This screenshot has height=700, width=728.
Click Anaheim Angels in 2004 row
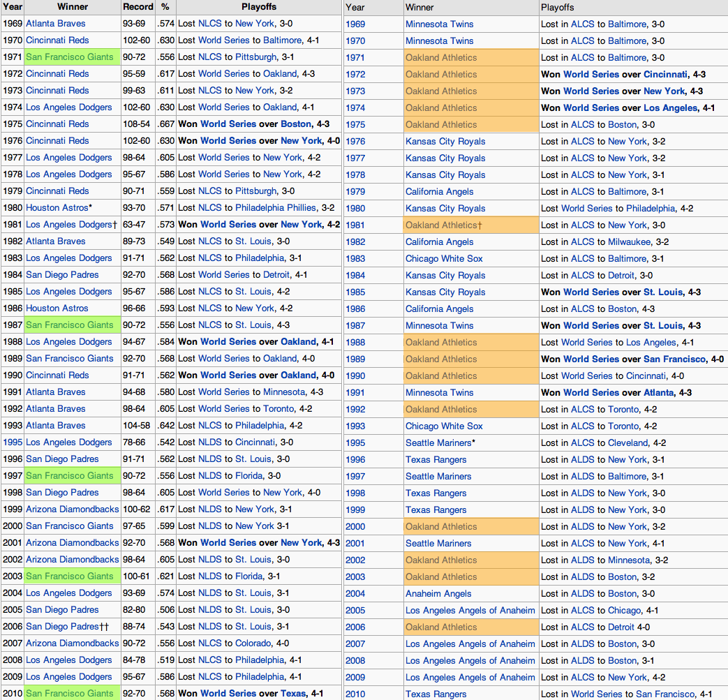tap(438, 594)
